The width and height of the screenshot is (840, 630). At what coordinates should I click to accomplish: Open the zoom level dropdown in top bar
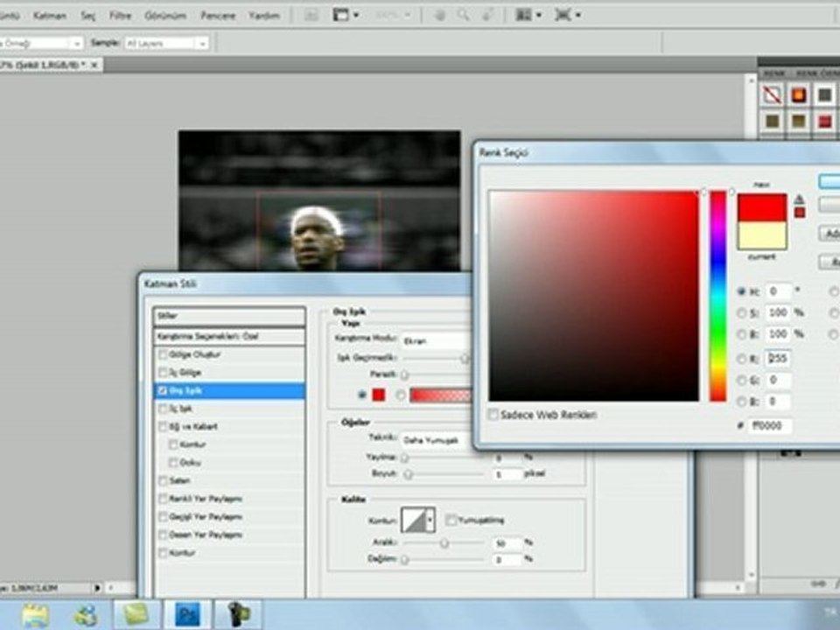[393, 15]
